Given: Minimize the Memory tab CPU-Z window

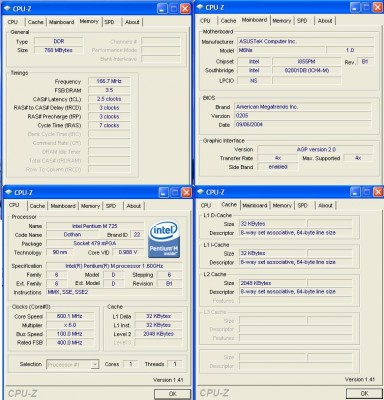Looking at the screenshot, I should (162, 9).
